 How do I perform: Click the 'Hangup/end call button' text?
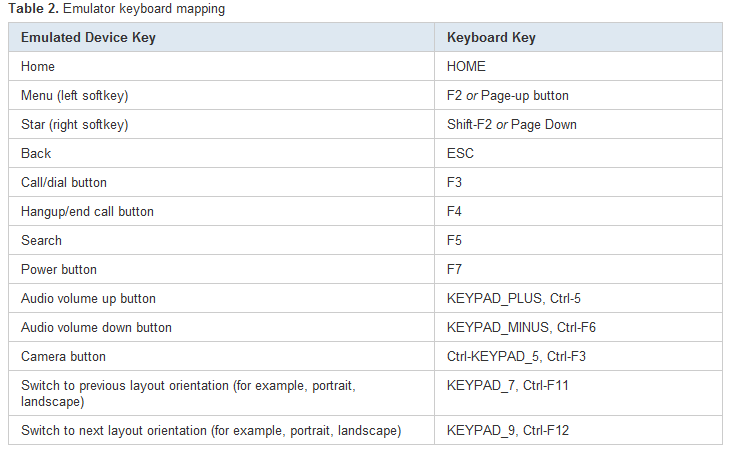click(87, 212)
